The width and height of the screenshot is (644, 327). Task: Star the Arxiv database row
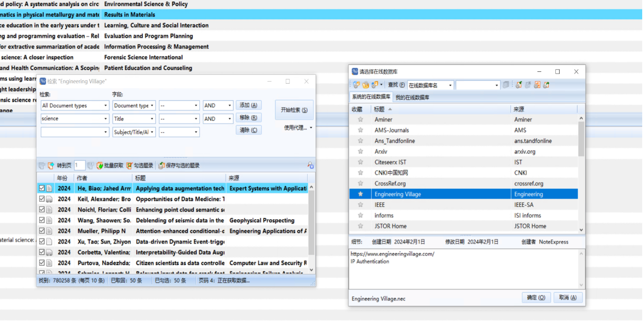360,152
